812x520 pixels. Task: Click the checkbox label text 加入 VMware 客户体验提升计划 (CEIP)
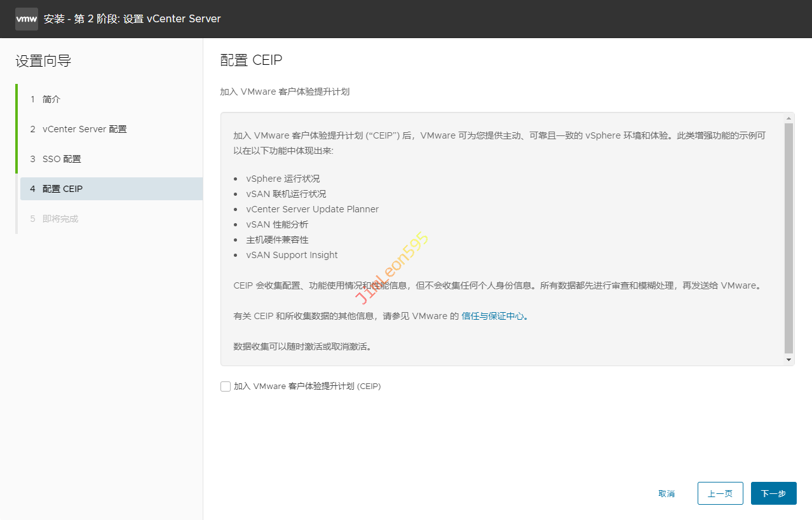coord(307,387)
